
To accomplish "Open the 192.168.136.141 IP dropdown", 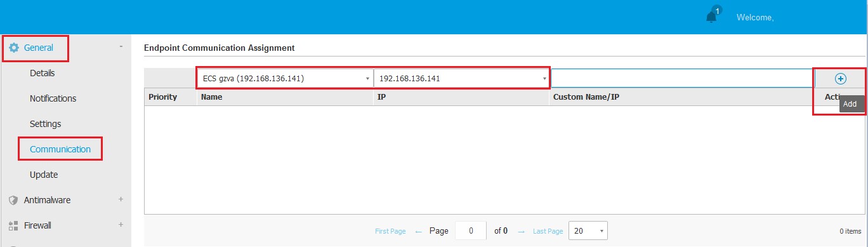I will 461,79.
